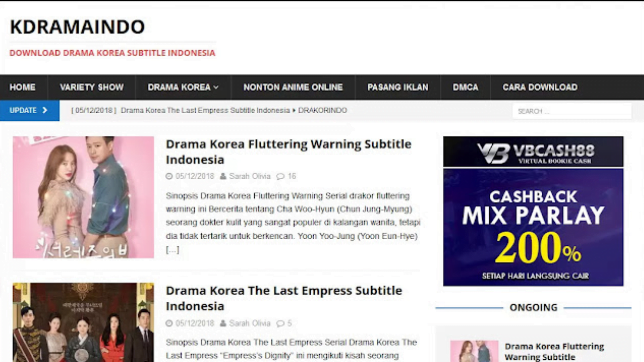
Task: Open The Last Empress ticker headline
Action: 205,110
